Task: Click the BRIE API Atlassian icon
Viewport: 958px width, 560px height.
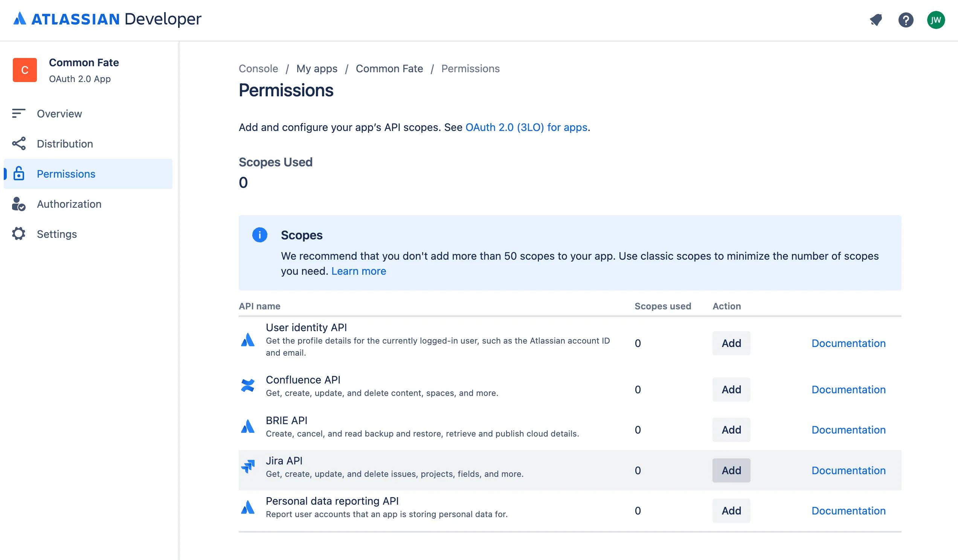Action: pos(248,426)
